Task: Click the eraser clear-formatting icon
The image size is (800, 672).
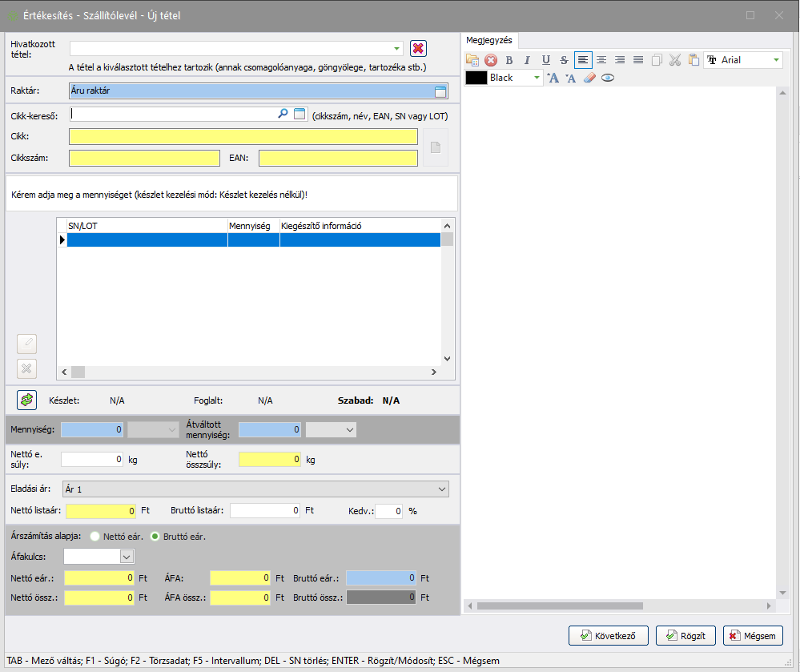Action: (589, 78)
